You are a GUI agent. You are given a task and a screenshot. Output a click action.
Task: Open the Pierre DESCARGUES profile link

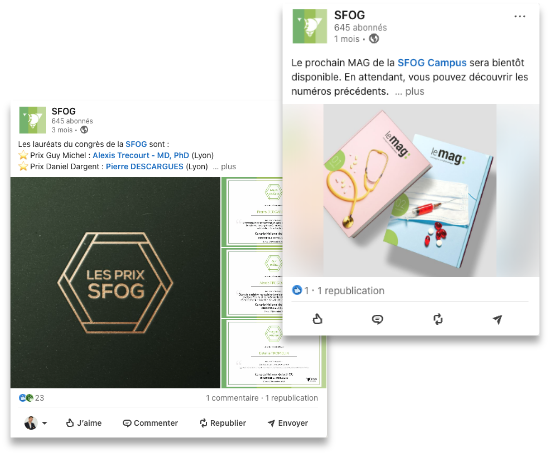tap(145, 167)
